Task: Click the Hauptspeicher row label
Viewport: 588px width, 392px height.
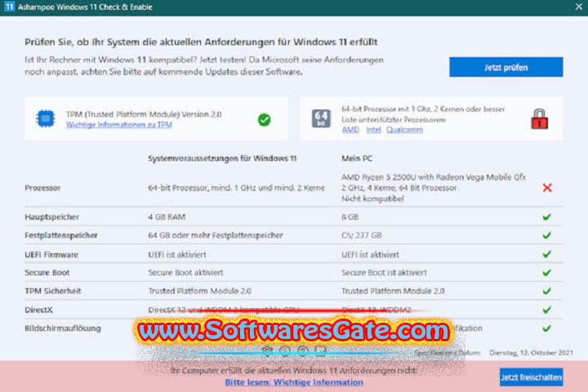Action: 51,216
